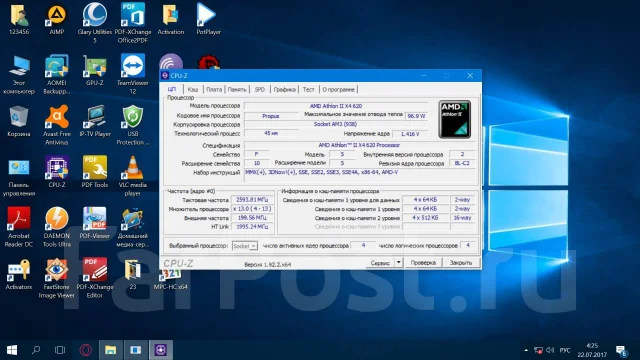
Task: Launch Avast Free Antivirus shortcut
Action: 57,126
